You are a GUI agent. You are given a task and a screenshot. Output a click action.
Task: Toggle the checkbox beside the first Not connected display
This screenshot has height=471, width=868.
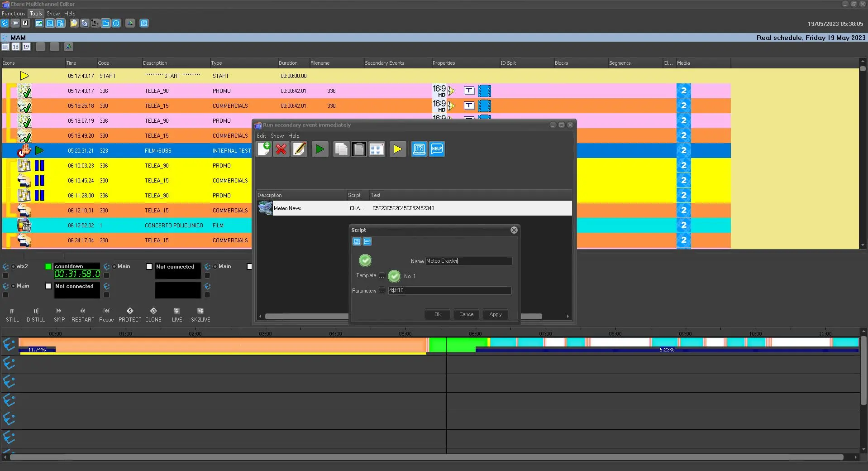(149, 267)
